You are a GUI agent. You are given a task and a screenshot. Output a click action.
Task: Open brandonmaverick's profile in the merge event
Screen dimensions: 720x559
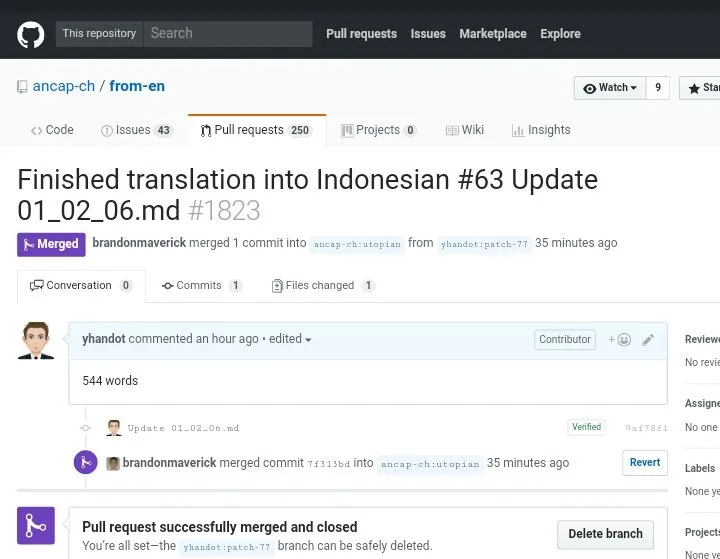[x=169, y=463]
